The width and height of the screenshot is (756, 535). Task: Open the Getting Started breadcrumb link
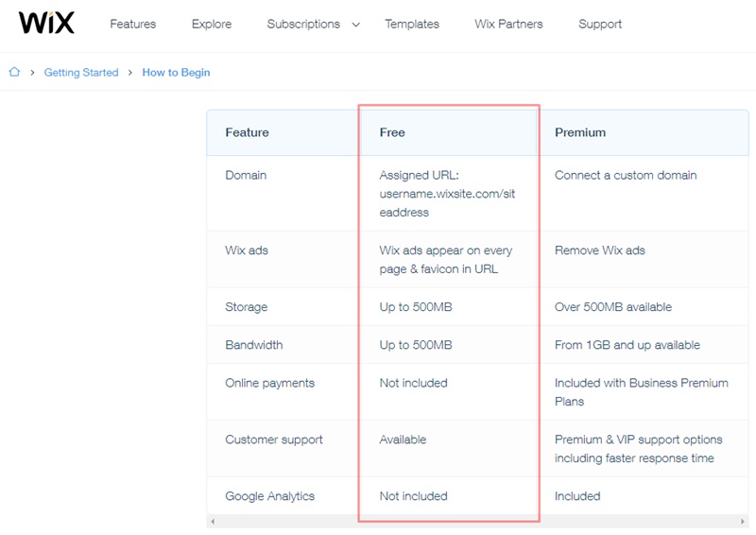tap(81, 73)
